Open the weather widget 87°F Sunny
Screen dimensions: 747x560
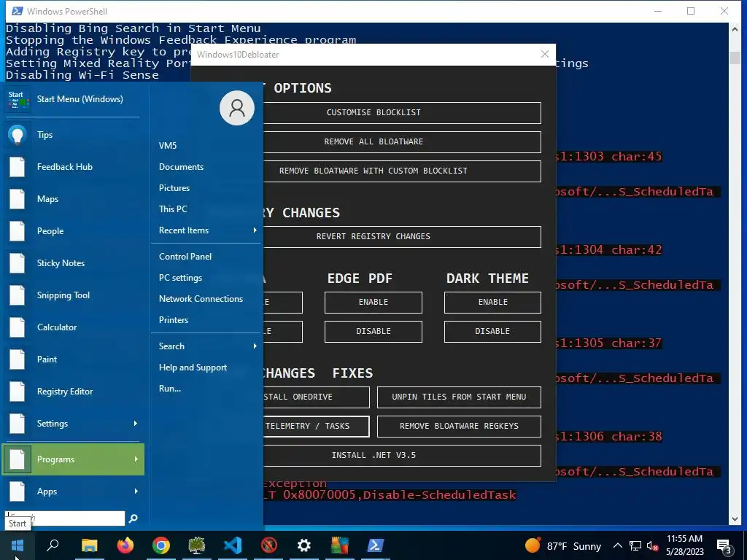click(562, 546)
